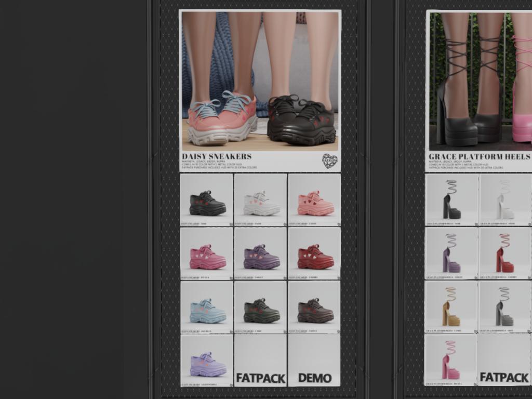Screen dimensions: 532x399
Task: Click the Daisy Sneakers FATPACK button
Action: click(260, 361)
